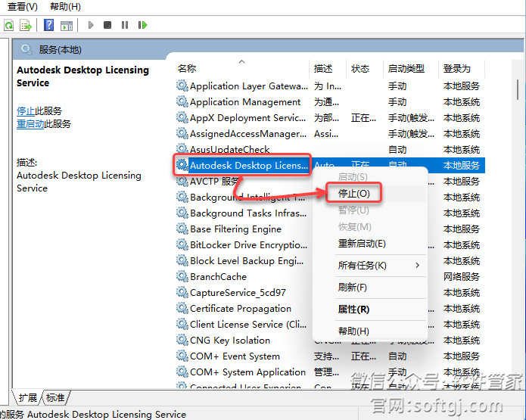Click the 停止 link in the left pane
The height and width of the screenshot is (420, 526).
tap(26, 111)
